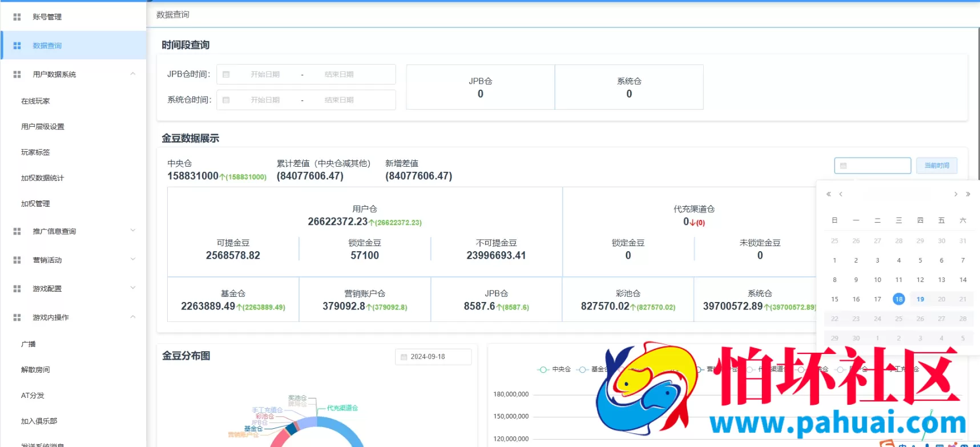This screenshot has width=980, height=447.
Task: Click the 用户数据系统 grid icon
Action: point(17,74)
